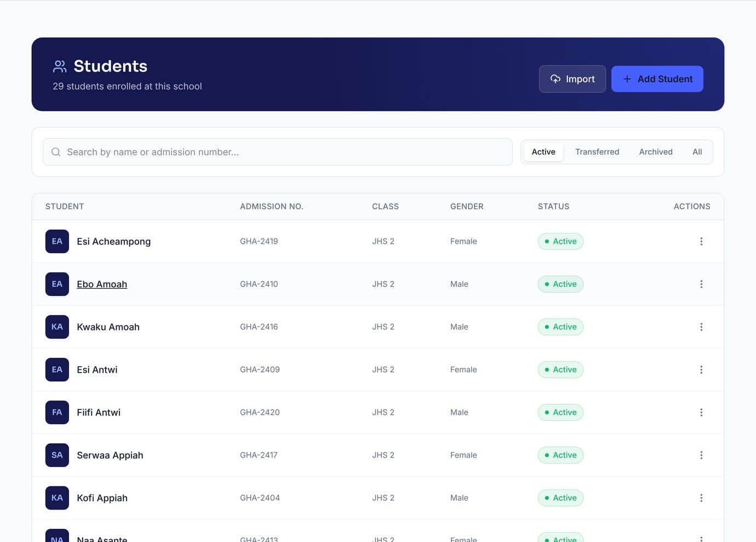
Task: Click Esi Acheampong's EA avatar
Action: pyautogui.click(x=57, y=241)
